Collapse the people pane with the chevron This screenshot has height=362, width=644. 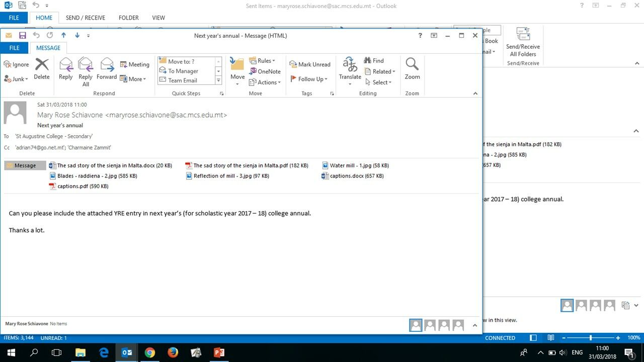474,325
